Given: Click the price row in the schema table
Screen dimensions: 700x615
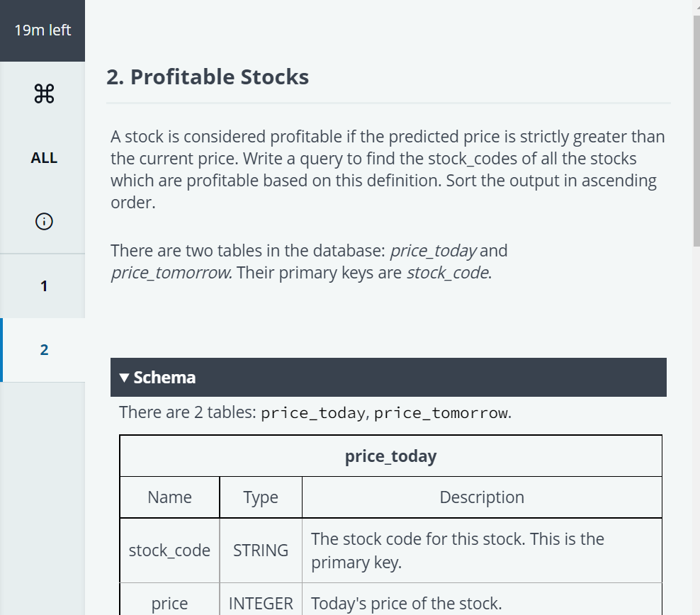Looking at the screenshot, I should tap(169, 603).
